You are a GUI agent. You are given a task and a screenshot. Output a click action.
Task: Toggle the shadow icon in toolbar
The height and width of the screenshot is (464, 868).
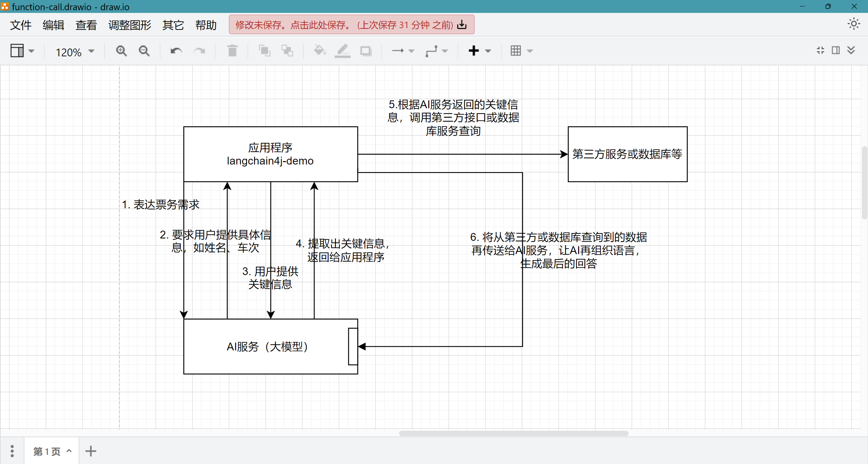pos(366,51)
